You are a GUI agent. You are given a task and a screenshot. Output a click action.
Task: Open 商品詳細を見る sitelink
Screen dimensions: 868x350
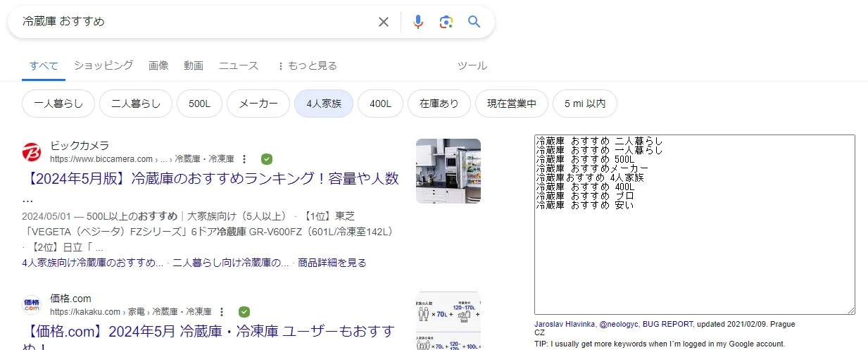tap(332, 263)
